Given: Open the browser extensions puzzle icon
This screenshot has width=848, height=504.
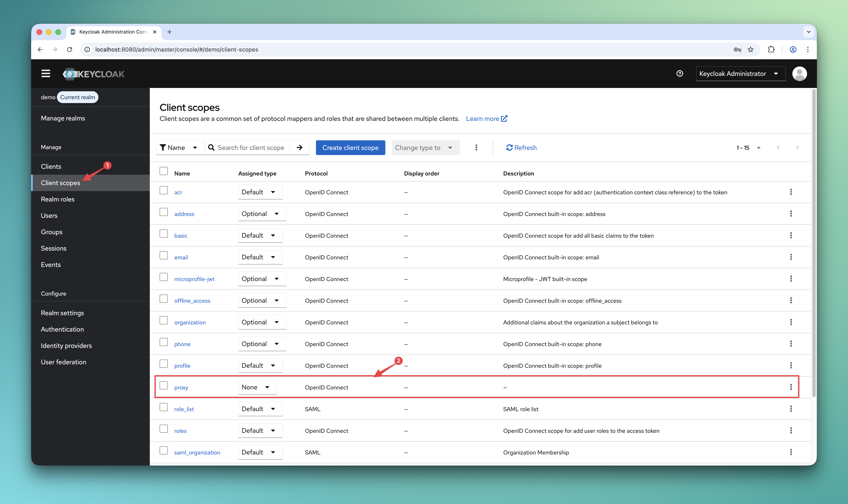Looking at the screenshot, I should pyautogui.click(x=771, y=49).
